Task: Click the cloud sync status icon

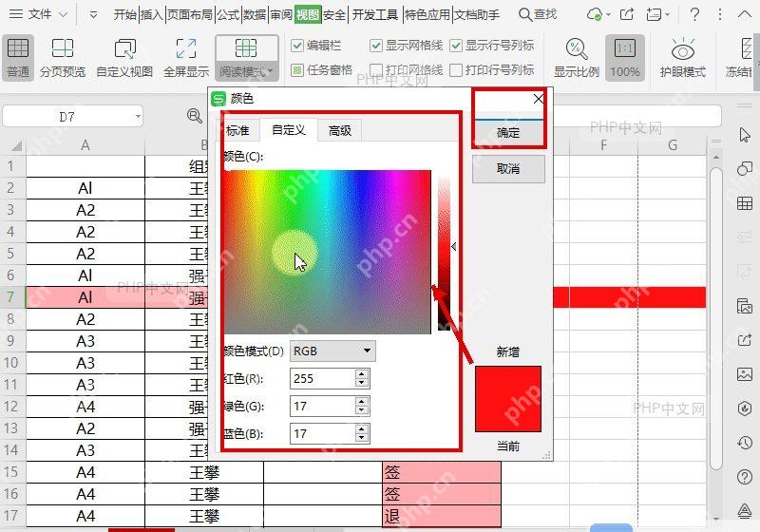Action: (x=595, y=14)
